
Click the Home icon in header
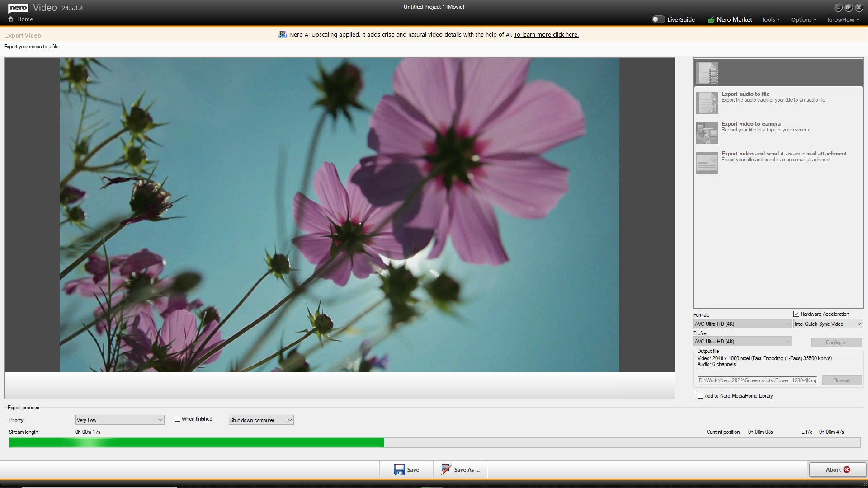point(11,19)
